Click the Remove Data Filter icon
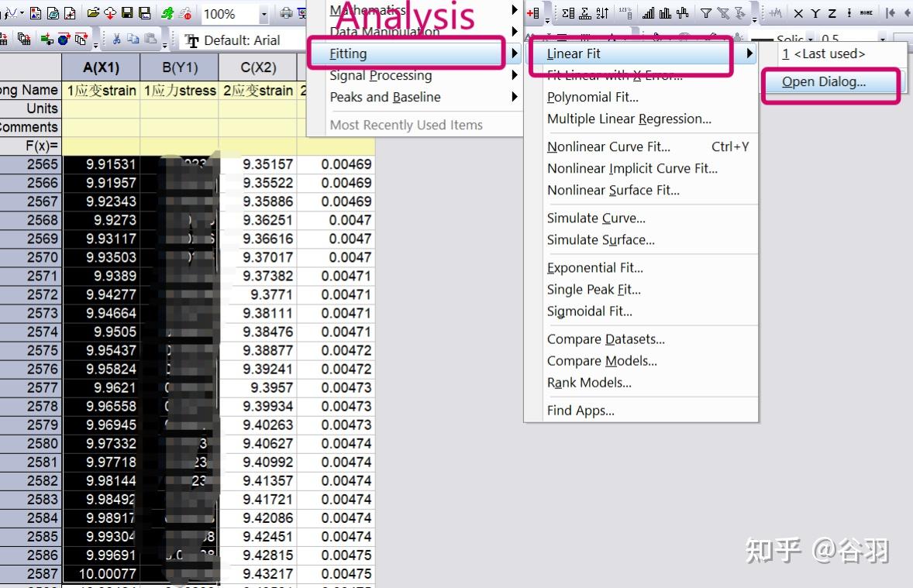 tap(723, 13)
